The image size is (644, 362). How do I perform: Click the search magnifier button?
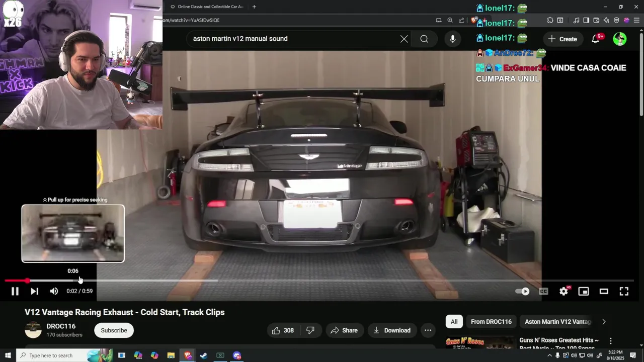pos(424,39)
